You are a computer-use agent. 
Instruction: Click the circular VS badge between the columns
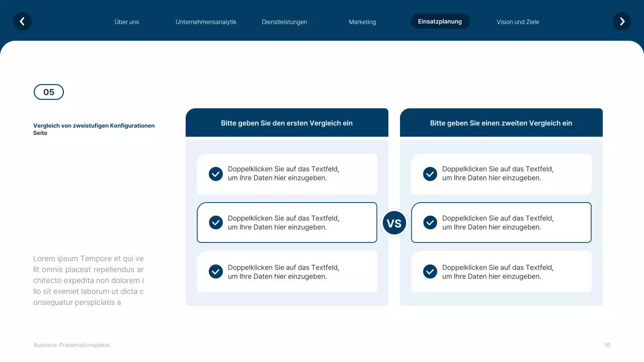394,222
